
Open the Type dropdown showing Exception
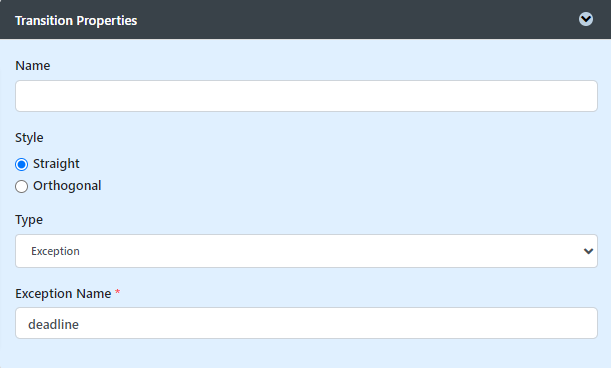point(306,251)
